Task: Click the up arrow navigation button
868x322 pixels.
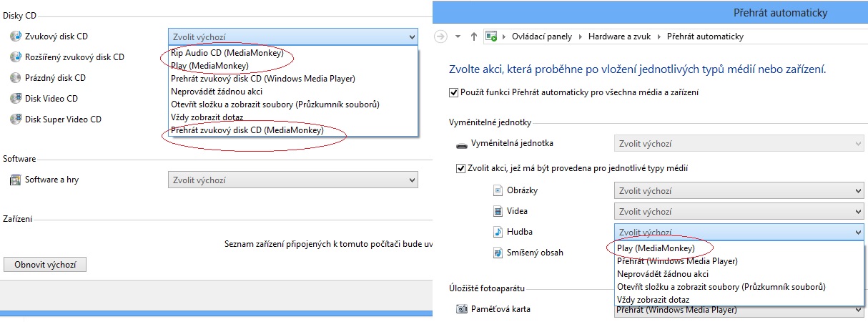Action: click(473, 36)
